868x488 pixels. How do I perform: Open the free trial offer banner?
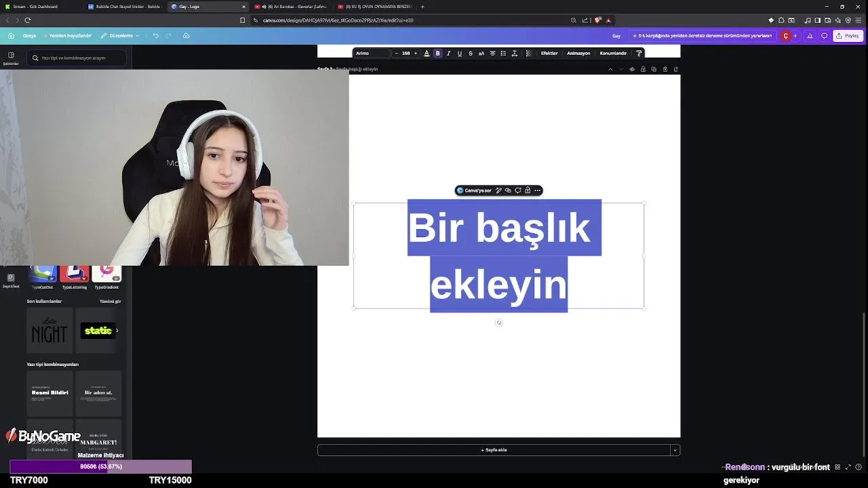pos(702,36)
